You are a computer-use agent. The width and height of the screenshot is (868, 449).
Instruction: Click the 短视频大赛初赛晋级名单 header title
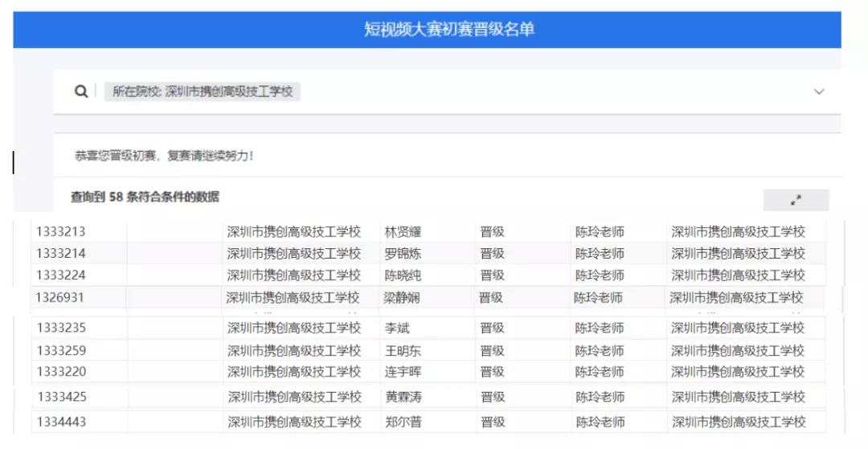449,29
